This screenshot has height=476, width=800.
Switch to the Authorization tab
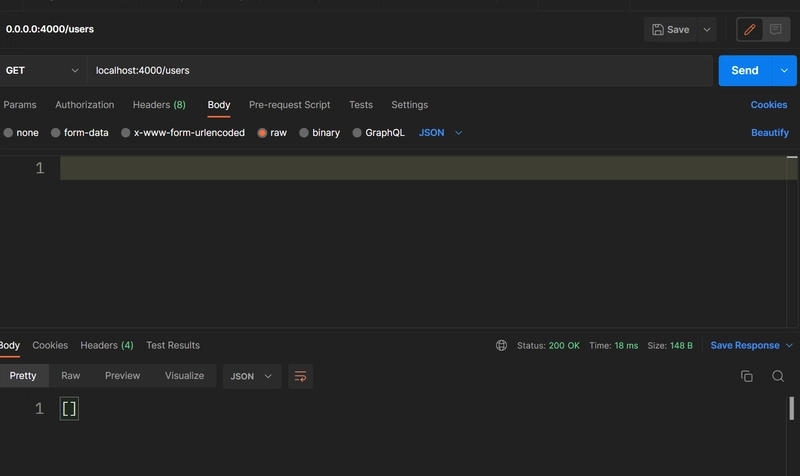pyautogui.click(x=85, y=105)
